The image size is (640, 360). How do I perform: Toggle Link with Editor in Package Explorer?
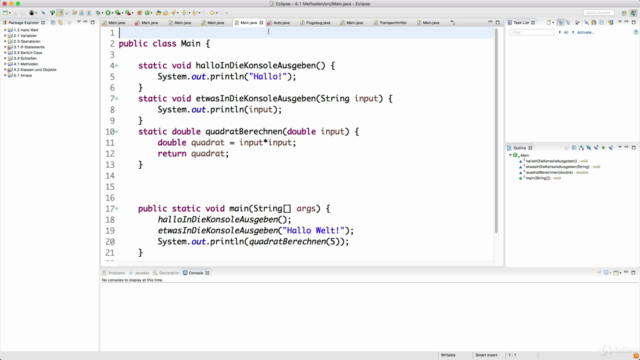(x=60, y=22)
